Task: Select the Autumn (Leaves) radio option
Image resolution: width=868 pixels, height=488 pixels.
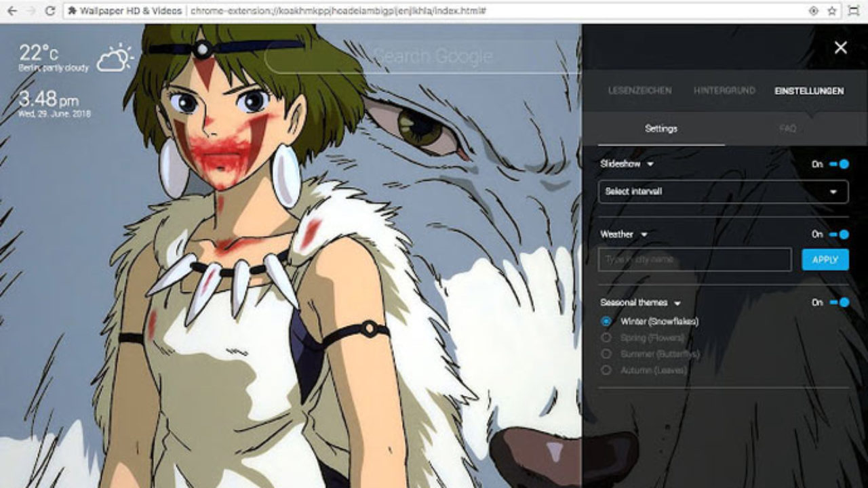Action: 606,370
